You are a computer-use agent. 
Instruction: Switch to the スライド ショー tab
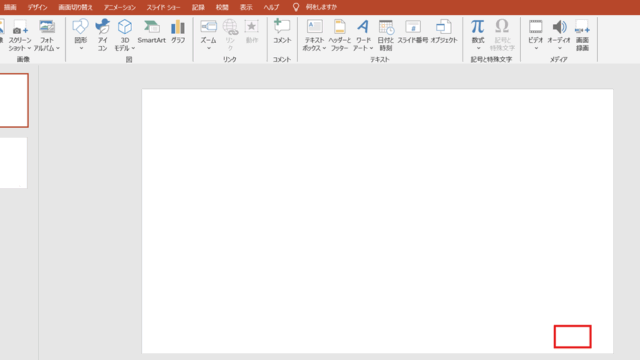tap(163, 7)
